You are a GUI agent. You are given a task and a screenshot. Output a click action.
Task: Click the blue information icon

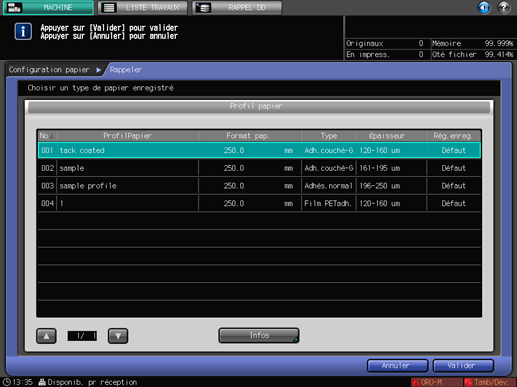point(23,31)
